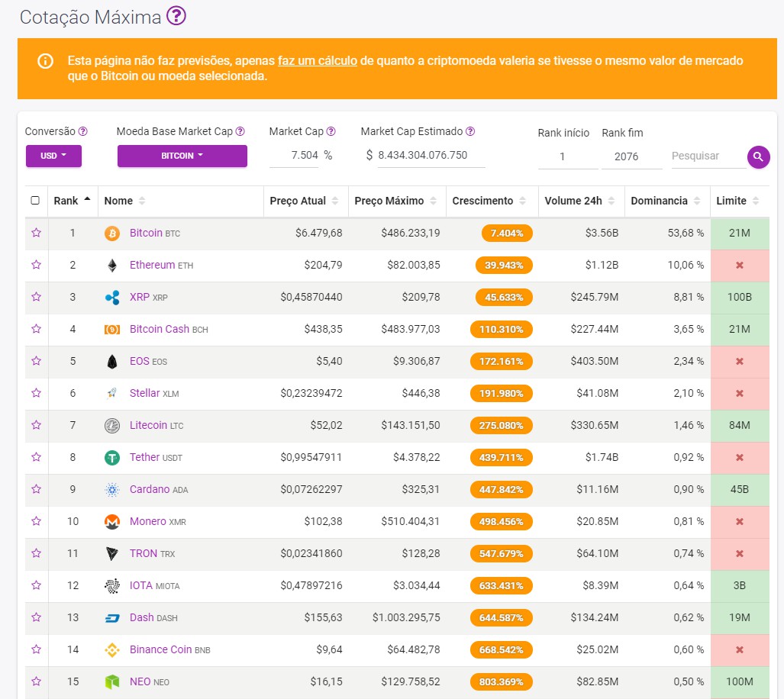Click the NEO coin logo

pos(112,682)
